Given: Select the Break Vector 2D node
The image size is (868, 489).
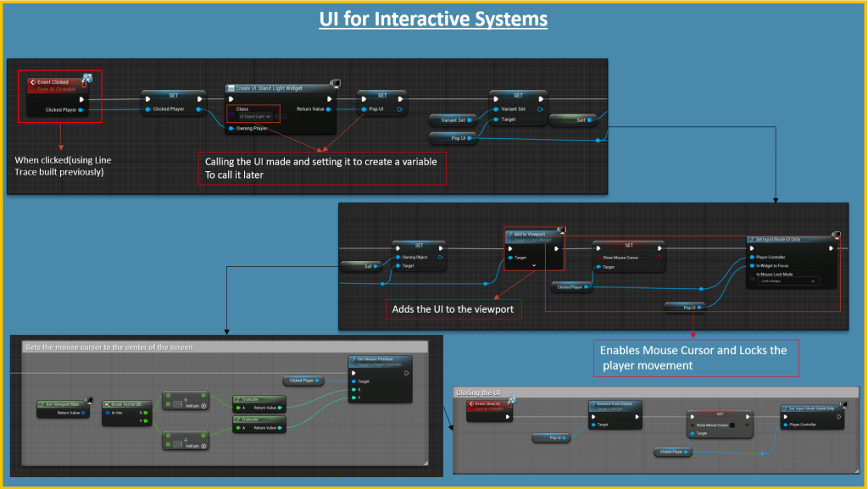Looking at the screenshot, I should click(x=125, y=404).
